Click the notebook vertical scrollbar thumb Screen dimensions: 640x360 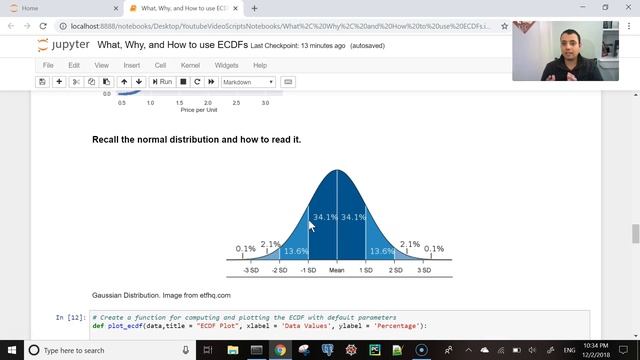[x=636, y=233]
